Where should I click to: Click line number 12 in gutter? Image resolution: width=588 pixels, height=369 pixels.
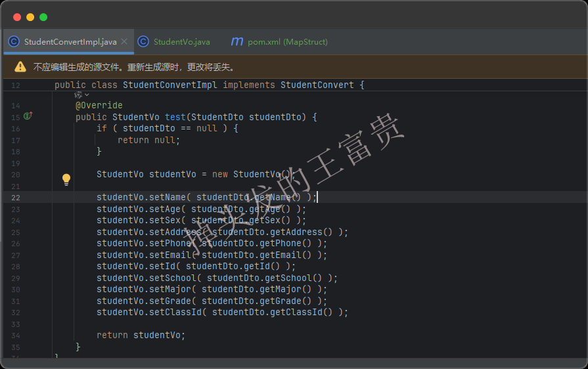(15, 85)
